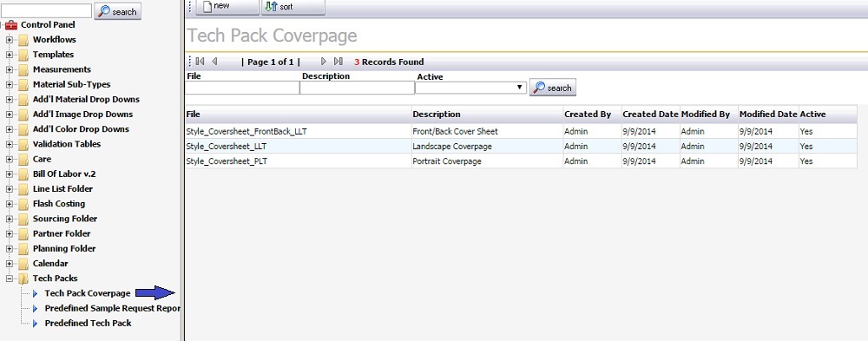
Task: Go to the next page of records
Action: click(324, 62)
